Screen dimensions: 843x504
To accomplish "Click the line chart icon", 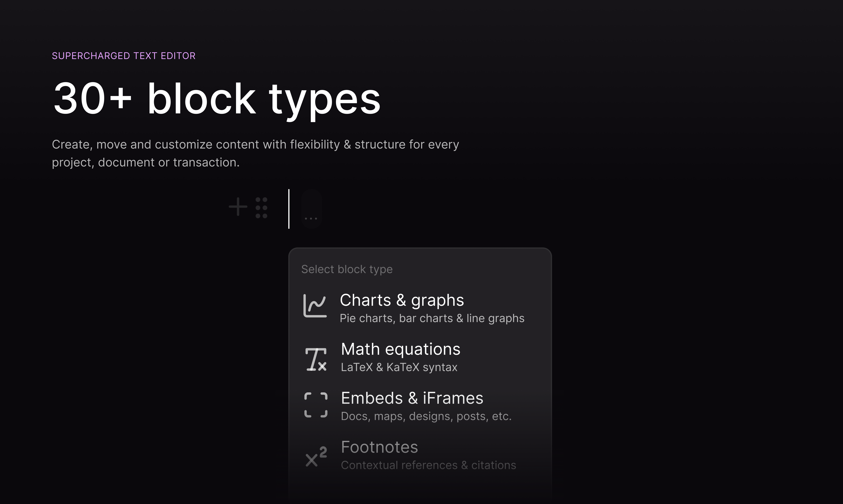I will 315,306.
